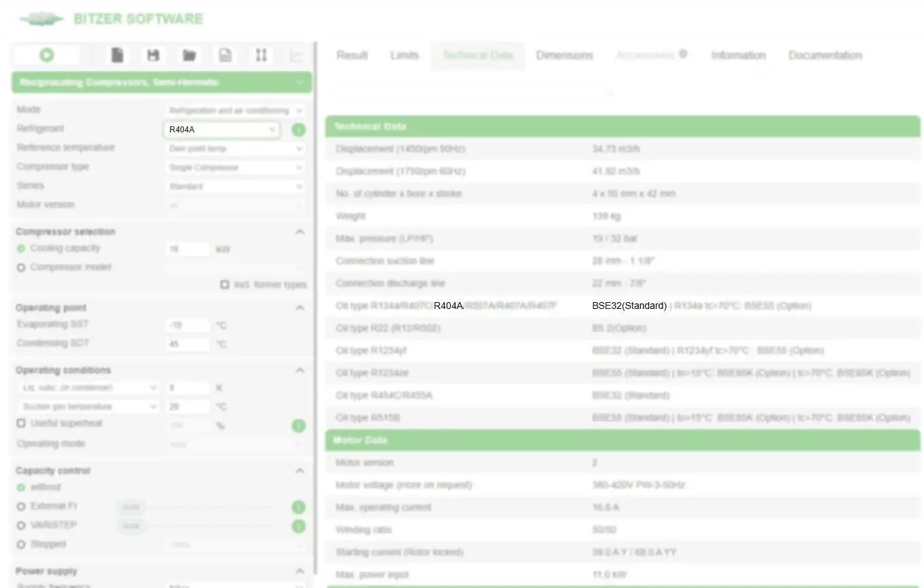Screen dimensions: 924x588
Task: Click the 'Max. operating current' row label
Action: click(x=384, y=508)
